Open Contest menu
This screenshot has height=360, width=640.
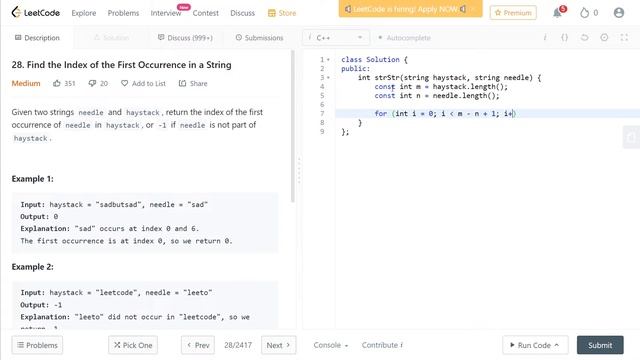[205, 13]
